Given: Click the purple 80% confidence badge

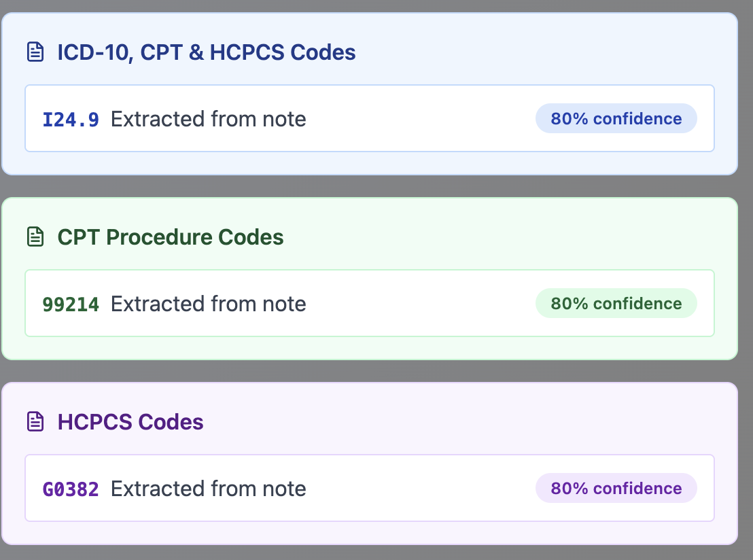Looking at the screenshot, I should 616,488.
